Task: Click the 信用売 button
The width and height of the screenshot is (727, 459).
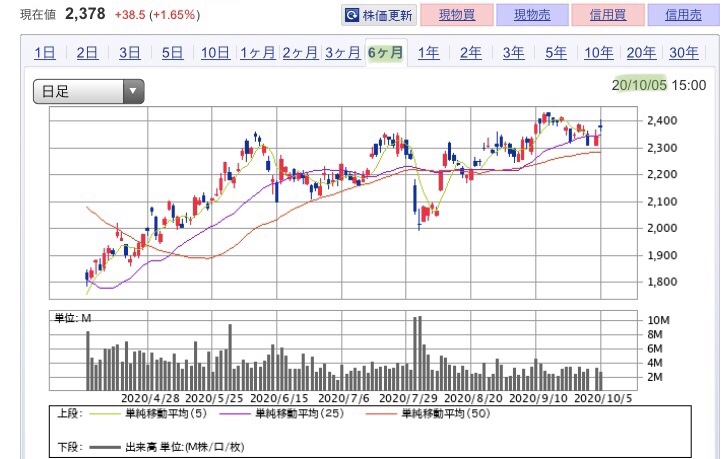Action: pos(683,15)
